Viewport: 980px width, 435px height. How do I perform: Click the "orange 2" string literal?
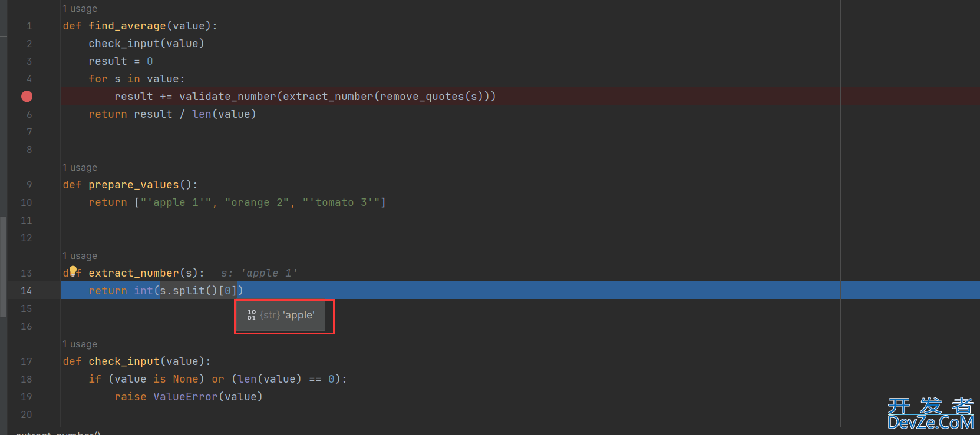(257, 202)
